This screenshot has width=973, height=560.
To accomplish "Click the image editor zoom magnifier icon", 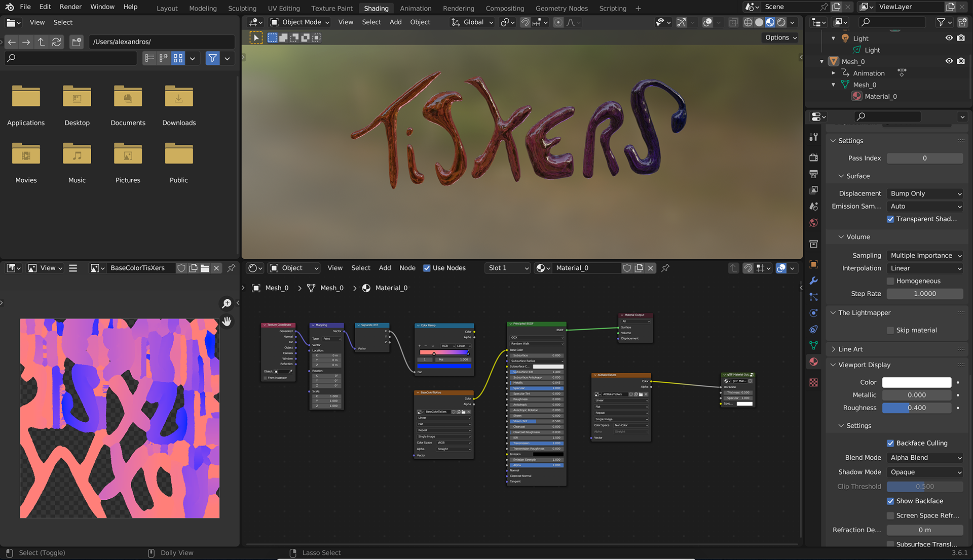I will tap(227, 303).
